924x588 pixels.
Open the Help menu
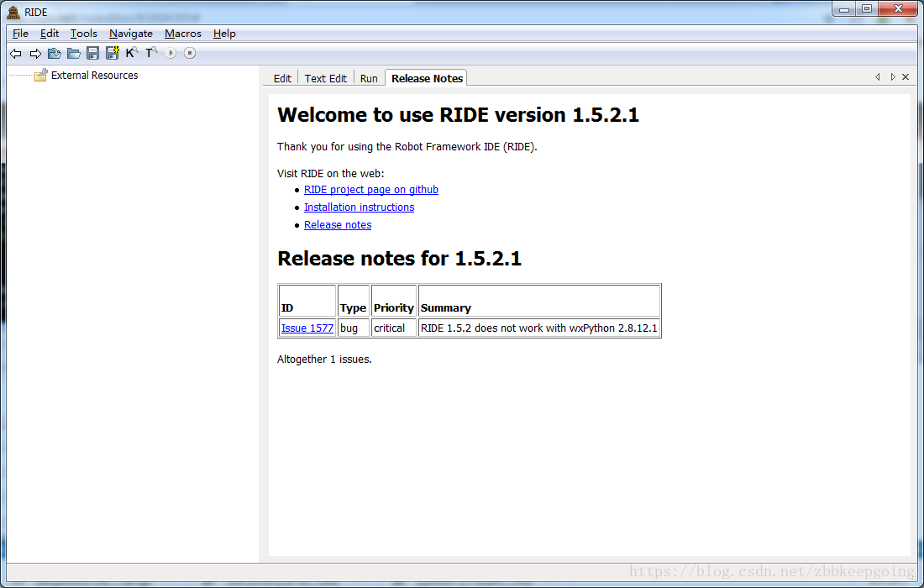(x=224, y=34)
